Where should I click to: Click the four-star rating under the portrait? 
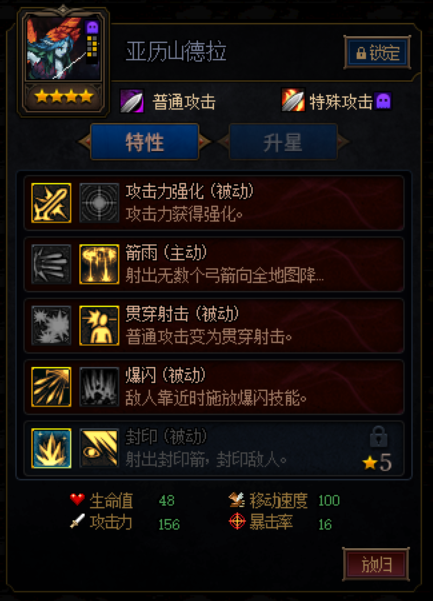63,96
